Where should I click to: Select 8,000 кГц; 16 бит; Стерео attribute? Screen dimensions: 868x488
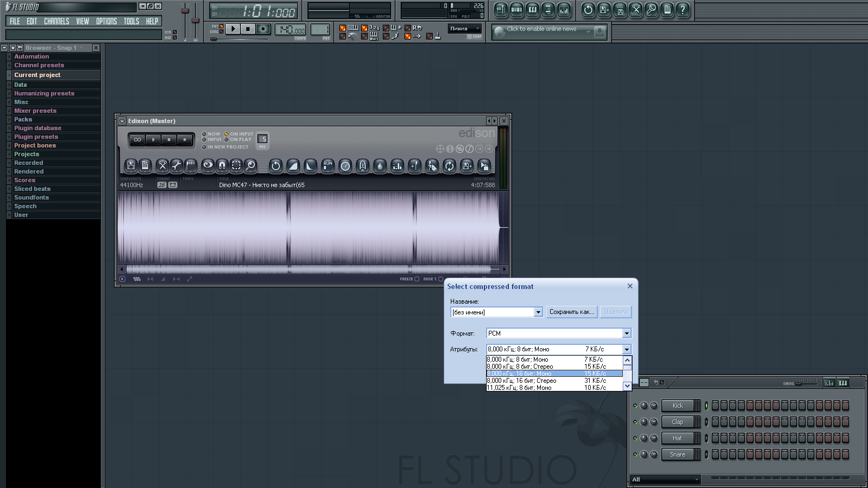point(554,381)
